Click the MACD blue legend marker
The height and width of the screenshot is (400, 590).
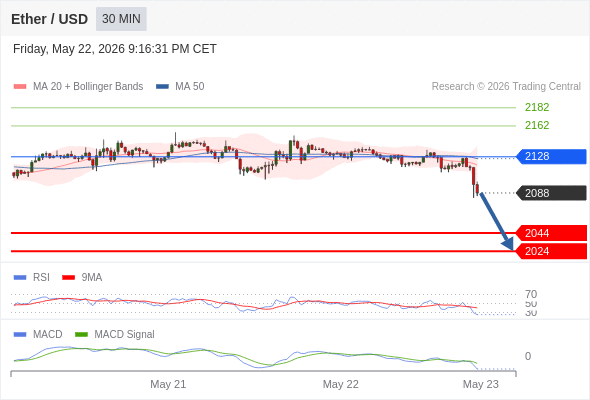click(x=20, y=335)
